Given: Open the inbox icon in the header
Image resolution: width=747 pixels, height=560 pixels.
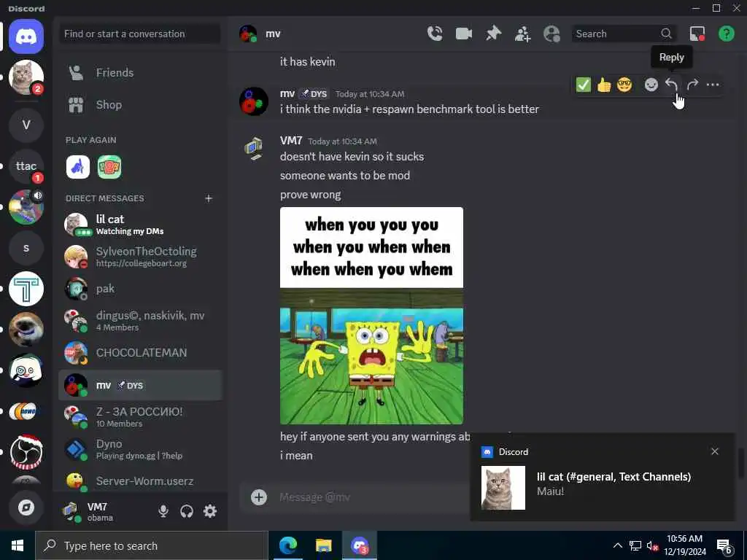Looking at the screenshot, I should 697,34.
